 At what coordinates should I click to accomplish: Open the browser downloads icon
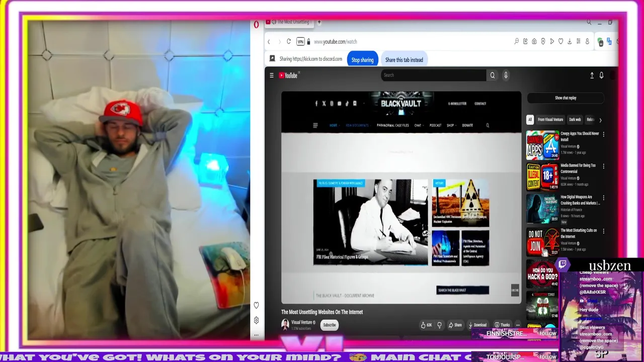coord(570,42)
